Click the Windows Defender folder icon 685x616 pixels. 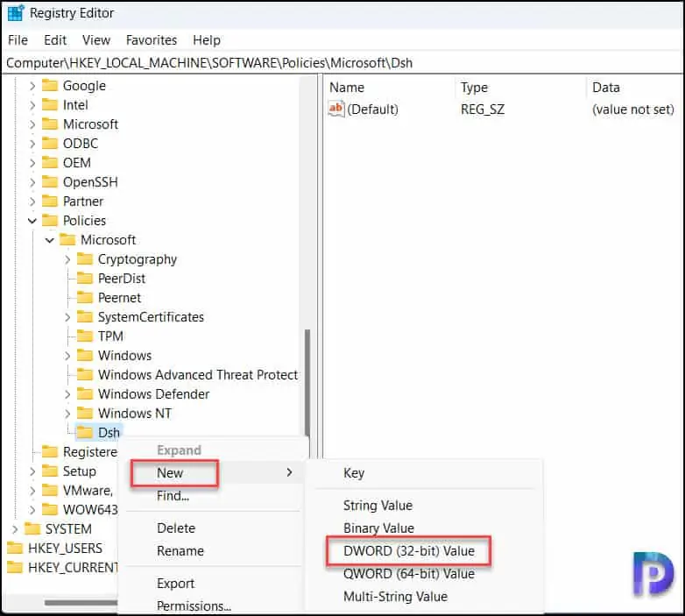(x=85, y=393)
